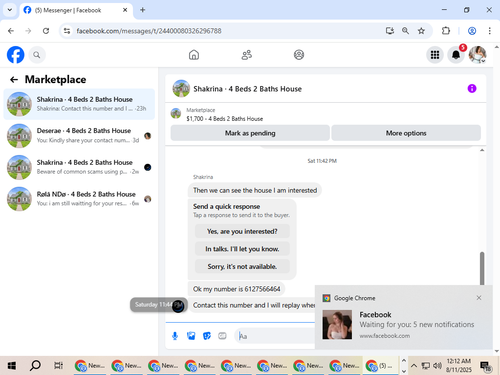Image resolution: width=500 pixels, height=375 pixels.
Task: Send quick response In talks. I'll let you know.
Action: pos(242,249)
